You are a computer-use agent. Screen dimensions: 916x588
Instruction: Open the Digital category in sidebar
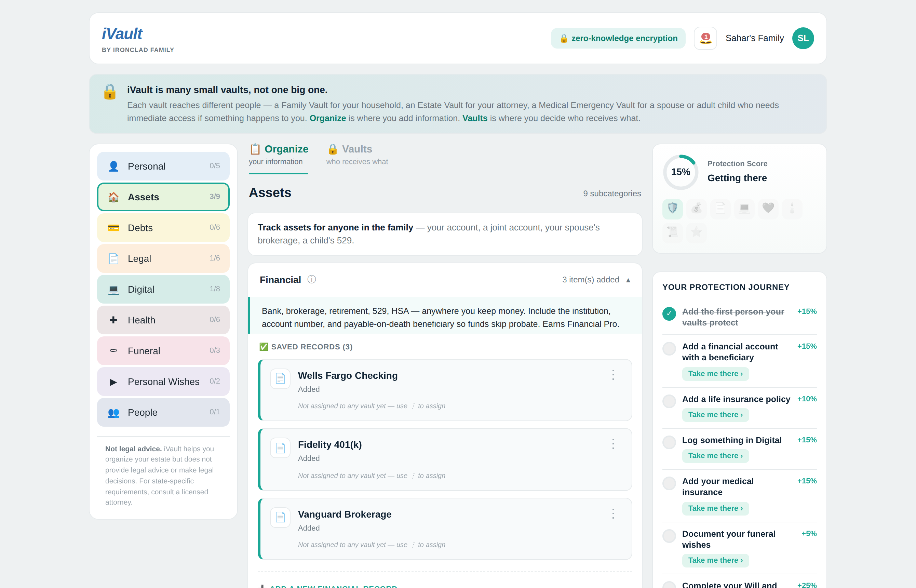163,290
